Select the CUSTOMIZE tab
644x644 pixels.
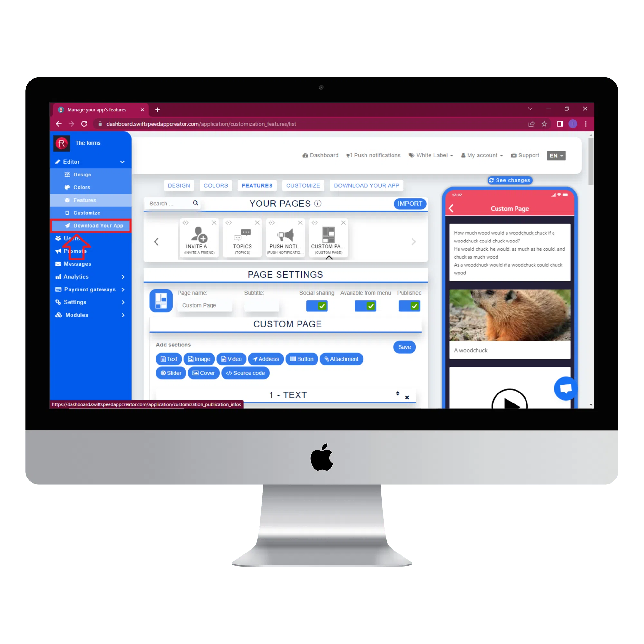[303, 185]
